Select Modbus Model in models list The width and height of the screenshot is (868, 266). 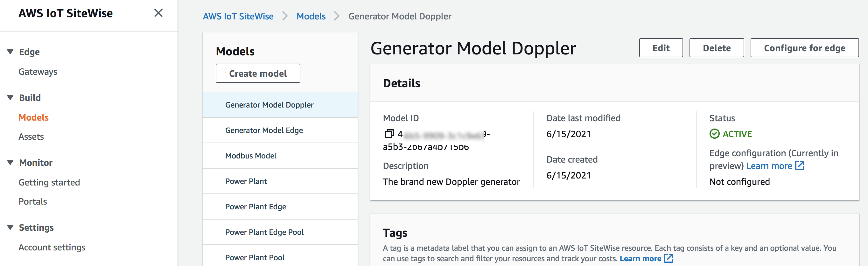tap(280, 156)
